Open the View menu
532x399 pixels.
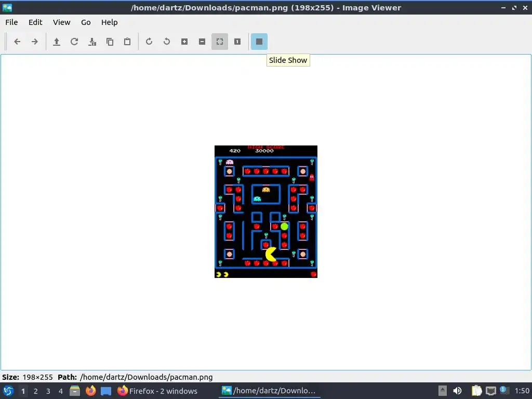click(61, 22)
